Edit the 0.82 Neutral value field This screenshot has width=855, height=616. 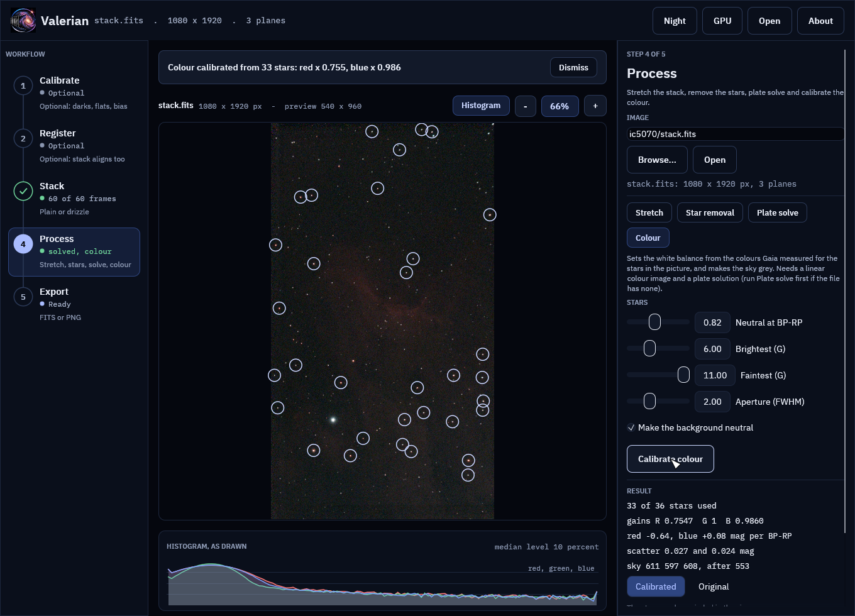tap(712, 322)
